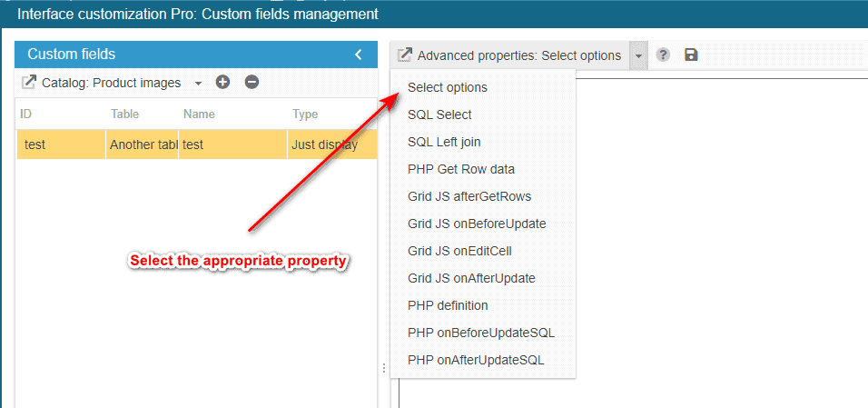Screen dimensions: 868x408
Task: Choose Grid JS onBeforeUpdate property
Action: (x=477, y=224)
